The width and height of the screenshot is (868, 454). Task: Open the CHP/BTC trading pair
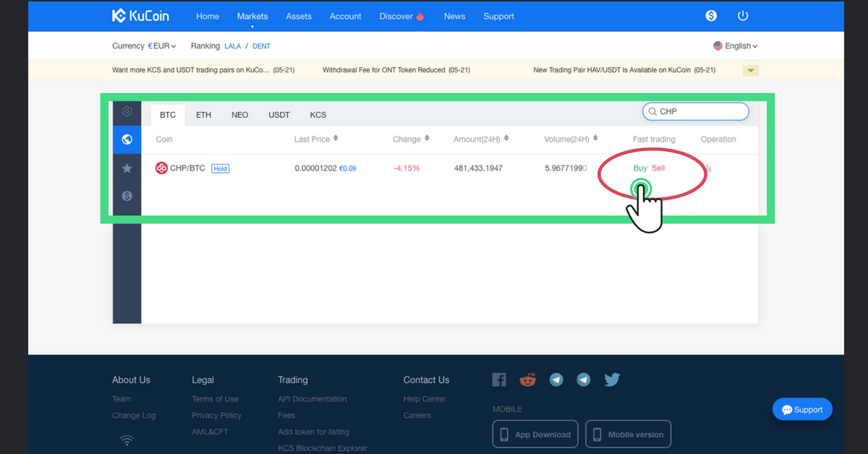187,168
